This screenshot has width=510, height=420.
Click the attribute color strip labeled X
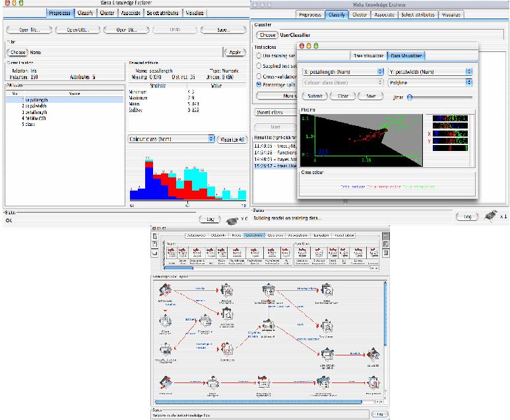450,134
